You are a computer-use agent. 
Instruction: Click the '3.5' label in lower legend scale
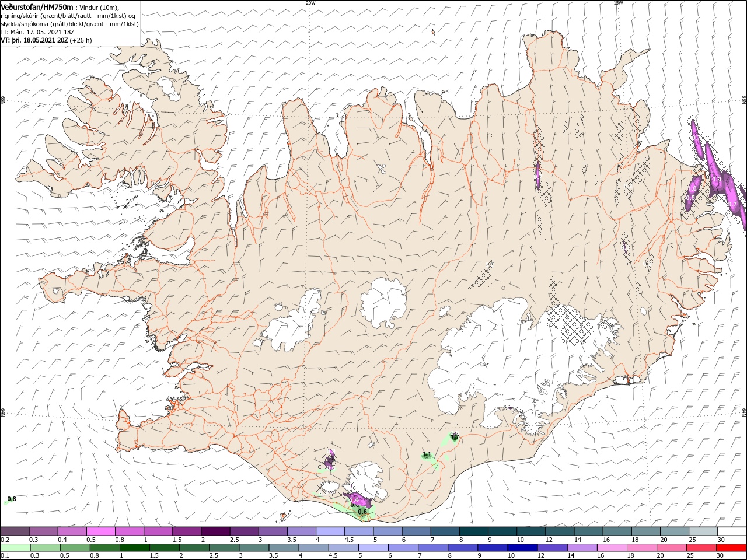[273, 556]
